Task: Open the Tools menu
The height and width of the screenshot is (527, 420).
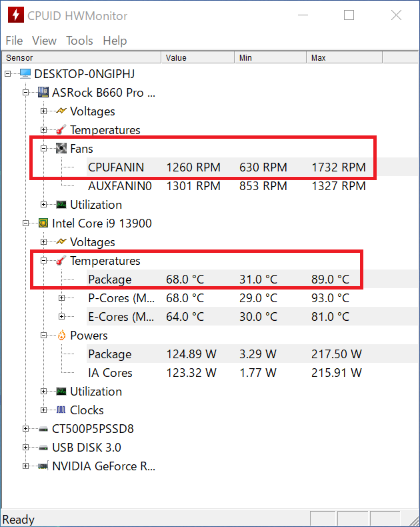Action: (x=79, y=41)
